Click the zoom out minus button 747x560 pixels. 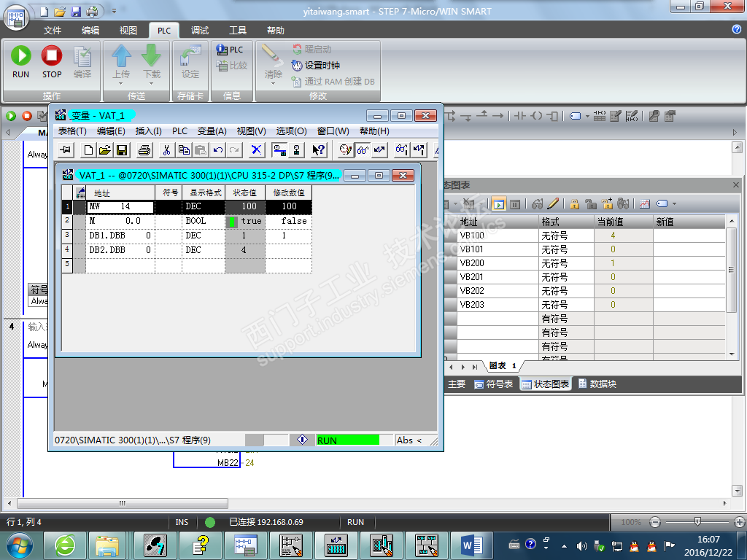[655, 522]
